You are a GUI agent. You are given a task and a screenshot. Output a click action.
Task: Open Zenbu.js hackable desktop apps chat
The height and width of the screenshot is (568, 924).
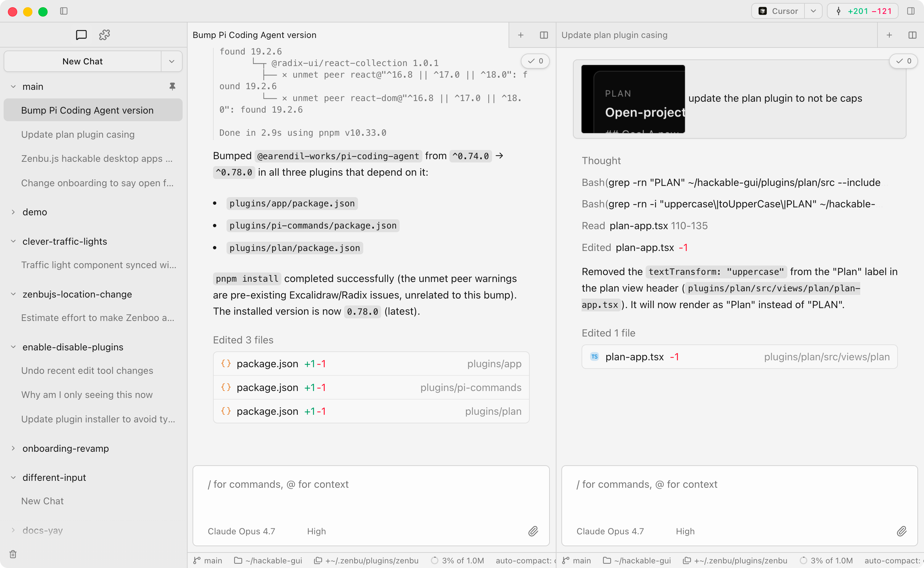[93, 159]
